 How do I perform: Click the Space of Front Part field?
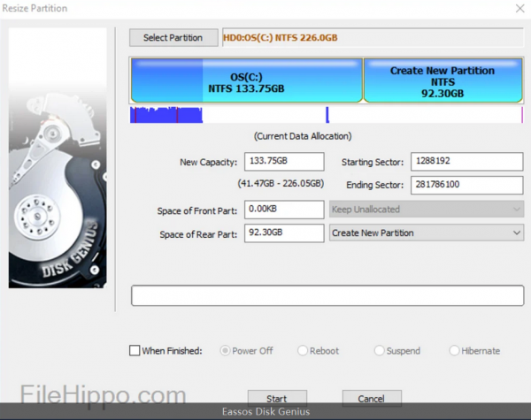click(x=282, y=210)
